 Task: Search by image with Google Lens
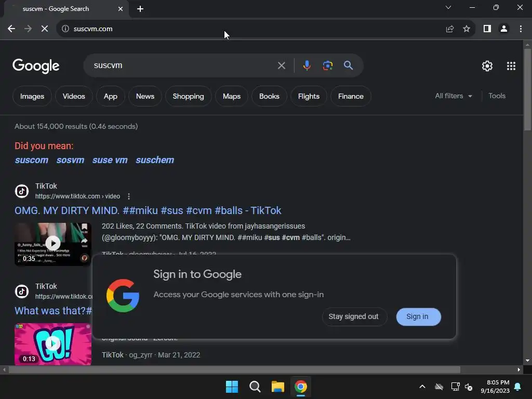327,65
